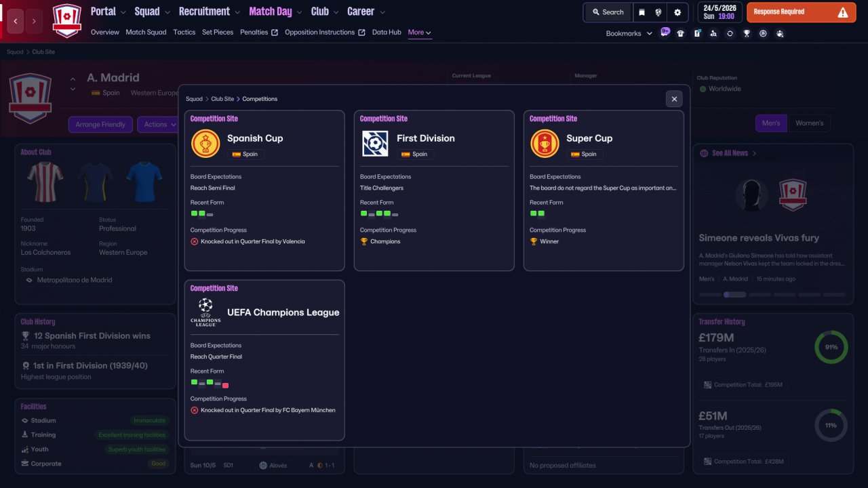The width and height of the screenshot is (868, 488).
Task: Click the large A. Madrid club crest
Action: click(x=30, y=98)
